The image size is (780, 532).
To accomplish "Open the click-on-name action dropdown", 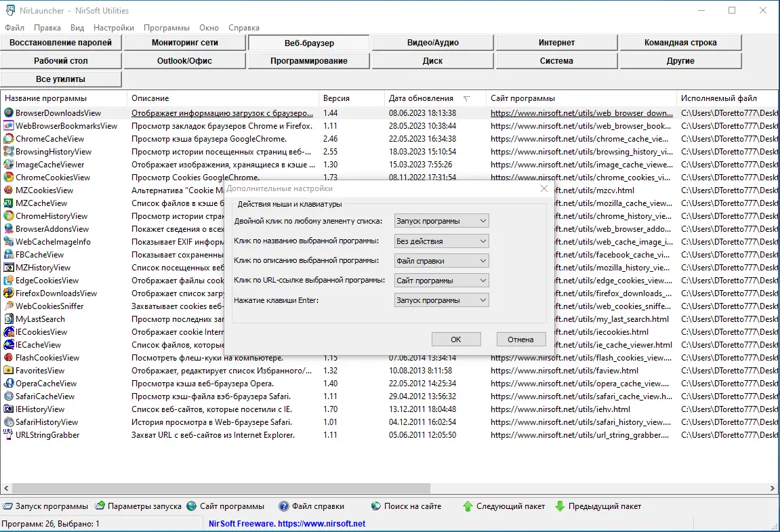I will tap(441, 241).
